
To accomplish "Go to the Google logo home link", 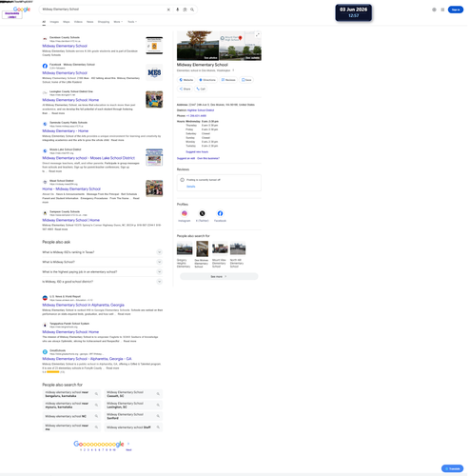I will coord(22,10).
